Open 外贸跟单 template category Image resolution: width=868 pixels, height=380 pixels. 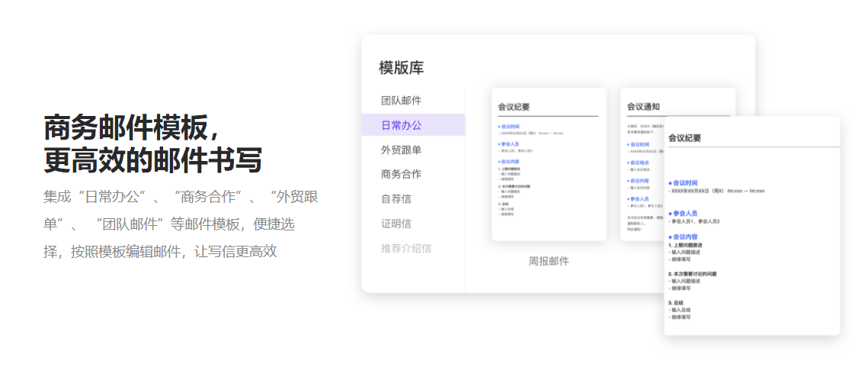coord(402,150)
